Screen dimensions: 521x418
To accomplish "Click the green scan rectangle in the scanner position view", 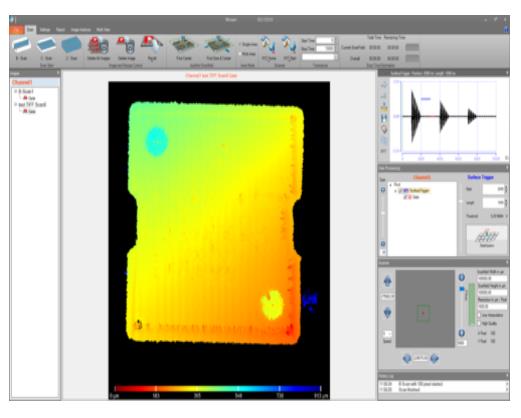I will coord(423,313).
